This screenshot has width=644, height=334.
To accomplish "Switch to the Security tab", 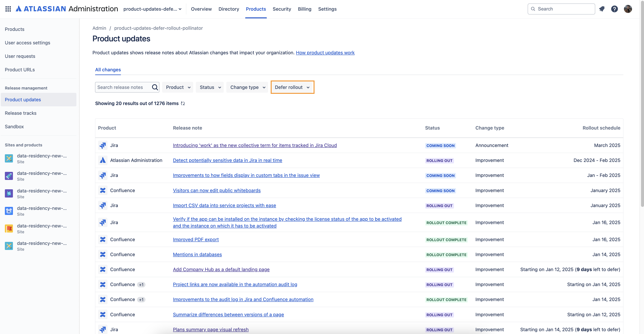I will pyautogui.click(x=282, y=9).
